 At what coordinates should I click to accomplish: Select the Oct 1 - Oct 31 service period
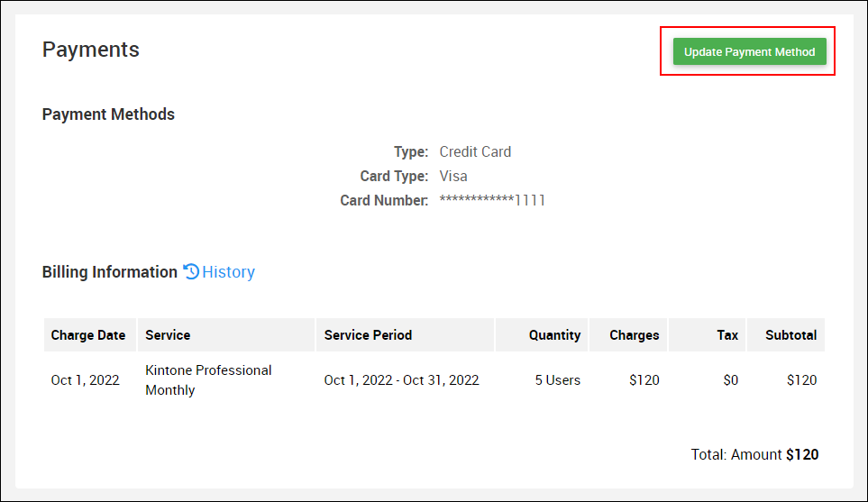(x=401, y=380)
